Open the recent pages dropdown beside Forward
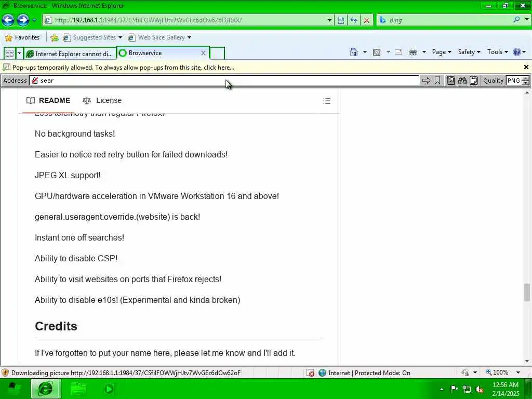The image size is (532, 399). (x=34, y=20)
